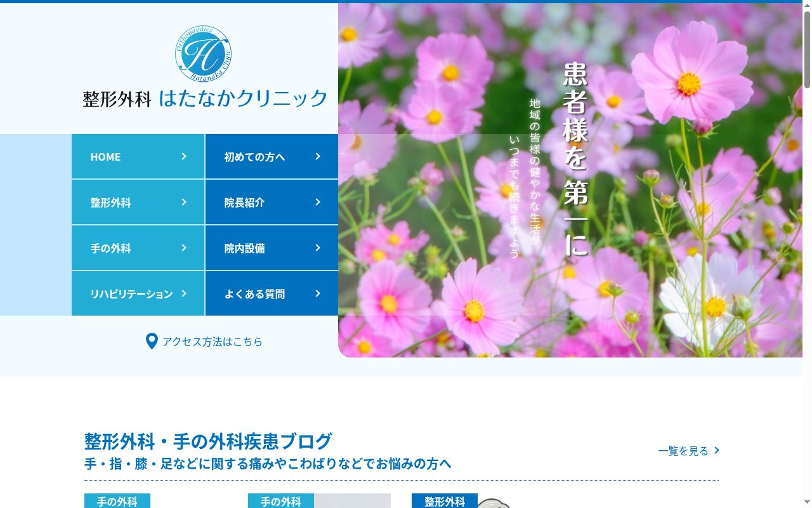Open the HOME menu item
This screenshot has width=812, height=508.
[x=138, y=156]
